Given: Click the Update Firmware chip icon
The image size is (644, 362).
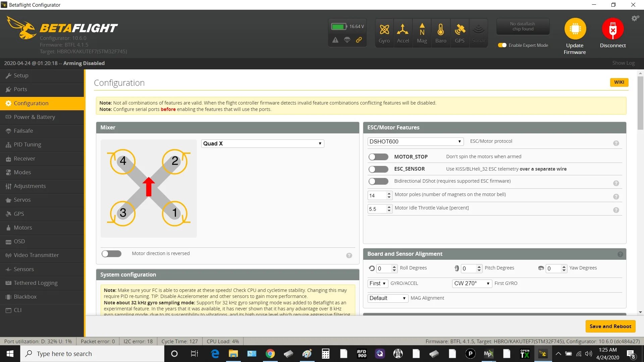Looking at the screenshot, I should 575,29.
